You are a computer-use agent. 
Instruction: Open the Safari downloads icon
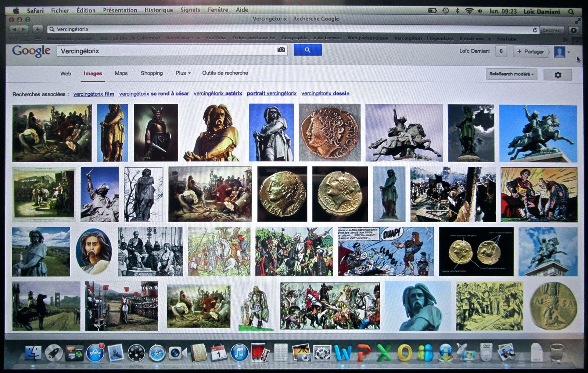pos(574,30)
